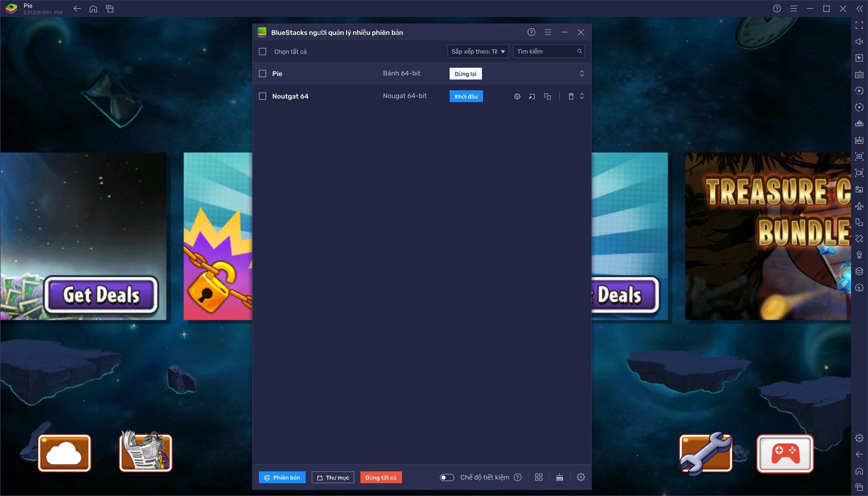The height and width of the screenshot is (496, 868).
Task: Select the Pie instance checkbox
Action: 262,74
